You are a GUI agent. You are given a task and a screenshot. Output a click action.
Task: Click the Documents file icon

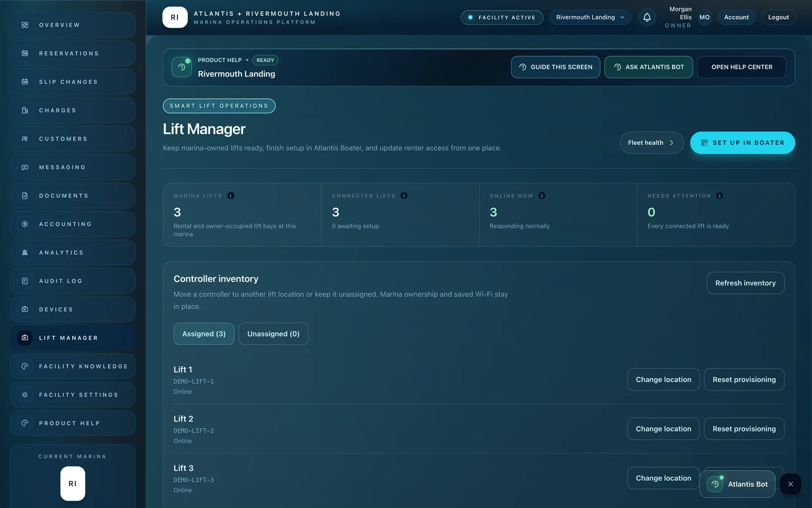click(25, 195)
